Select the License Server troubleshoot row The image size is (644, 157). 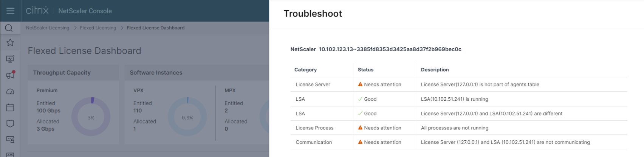[459, 85]
